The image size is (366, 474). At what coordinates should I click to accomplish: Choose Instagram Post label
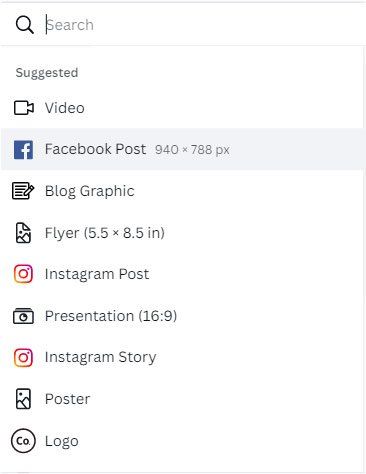tap(97, 274)
